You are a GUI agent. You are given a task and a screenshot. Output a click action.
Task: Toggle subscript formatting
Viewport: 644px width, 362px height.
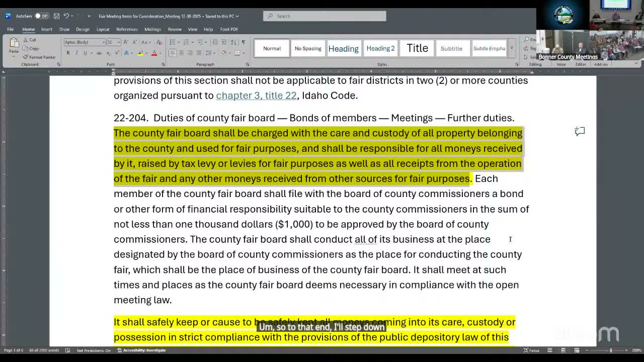tap(108, 53)
